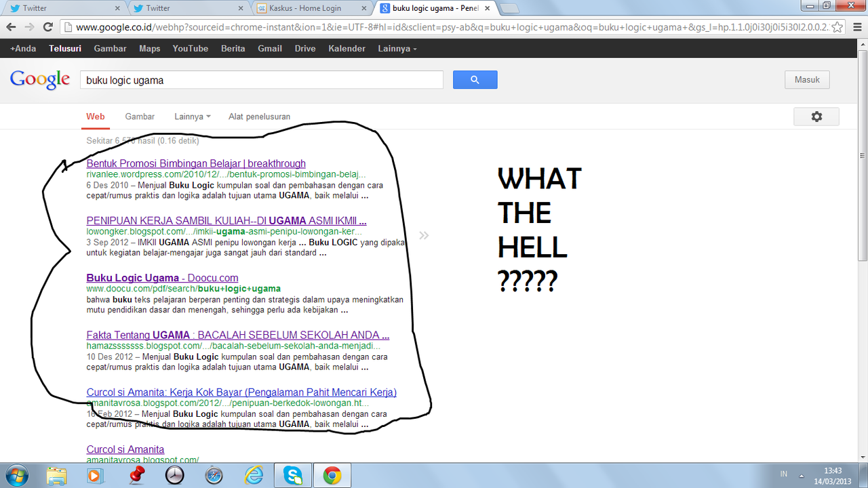Switch to Kaskus - Home Login tab
The image size is (868, 488).
(x=313, y=8)
